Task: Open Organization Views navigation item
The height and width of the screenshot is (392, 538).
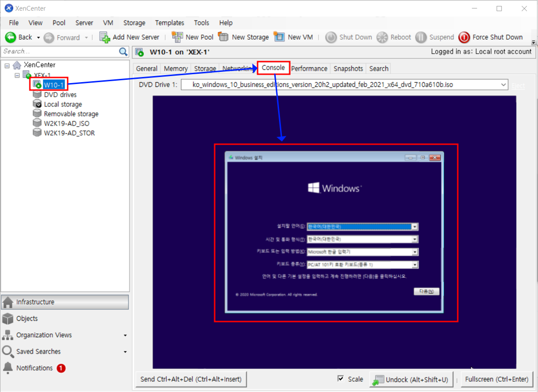Action: click(x=44, y=335)
